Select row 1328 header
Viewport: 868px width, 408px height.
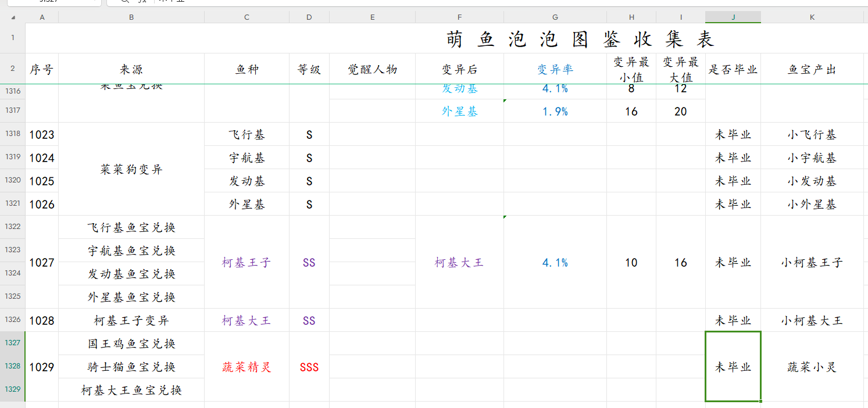click(13, 366)
